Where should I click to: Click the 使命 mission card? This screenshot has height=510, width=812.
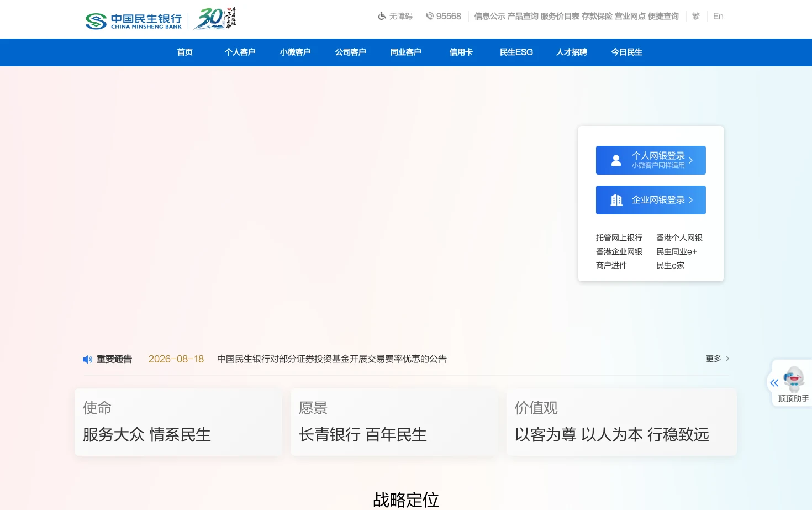point(178,422)
